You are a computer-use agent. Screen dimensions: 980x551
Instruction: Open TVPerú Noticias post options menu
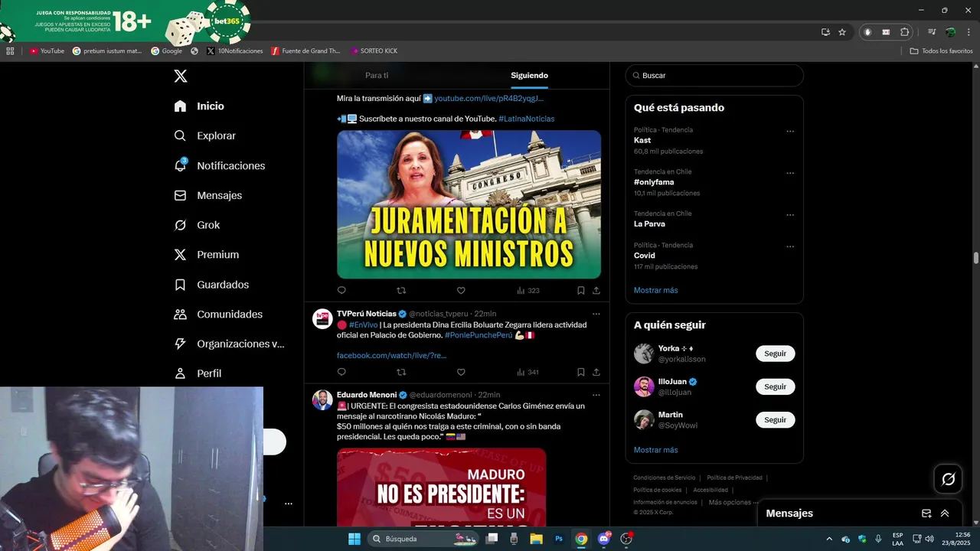[x=596, y=314]
